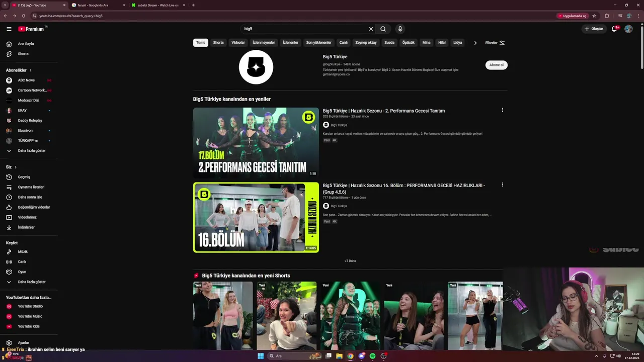Select the Son yüklenenler filter chip
This screenshot has width=644, height=362.
point(319,43)
